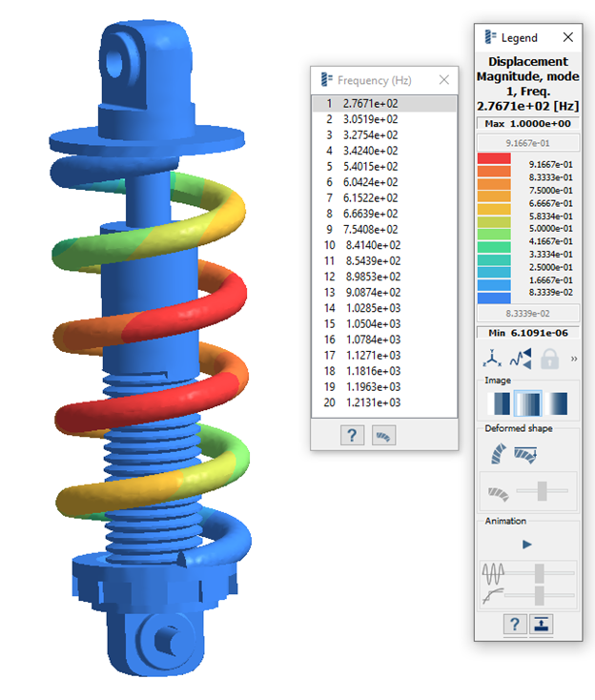Select mode 16 frequency 1.0784e+03
Viewport: 595px width, 700px height.
384,340
